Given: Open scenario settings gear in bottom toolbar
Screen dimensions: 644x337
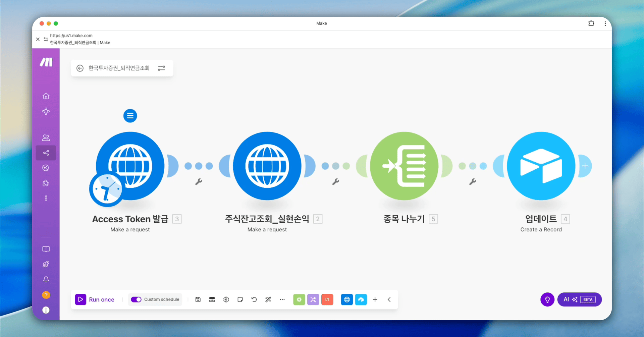Looking at the screenshot, I should 226,299.
